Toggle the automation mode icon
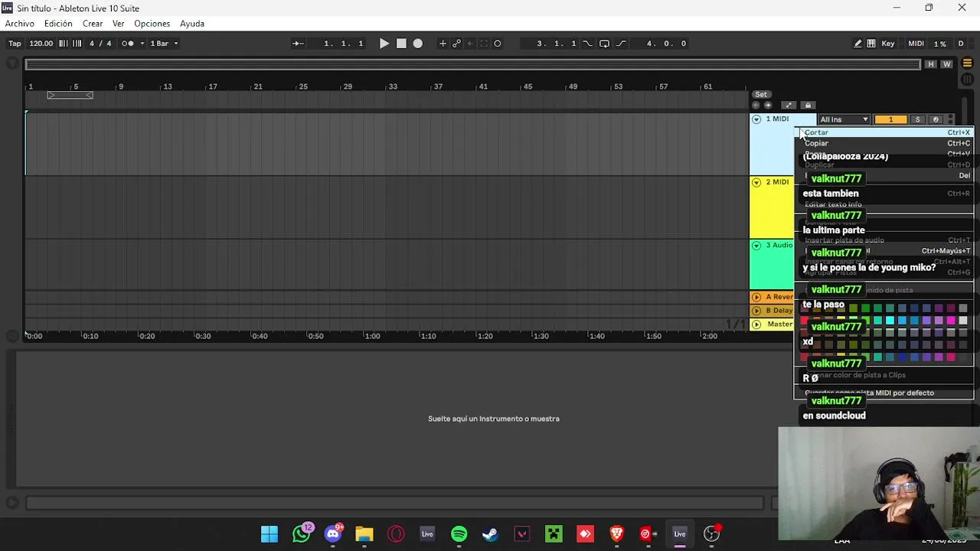 (789, 106)
